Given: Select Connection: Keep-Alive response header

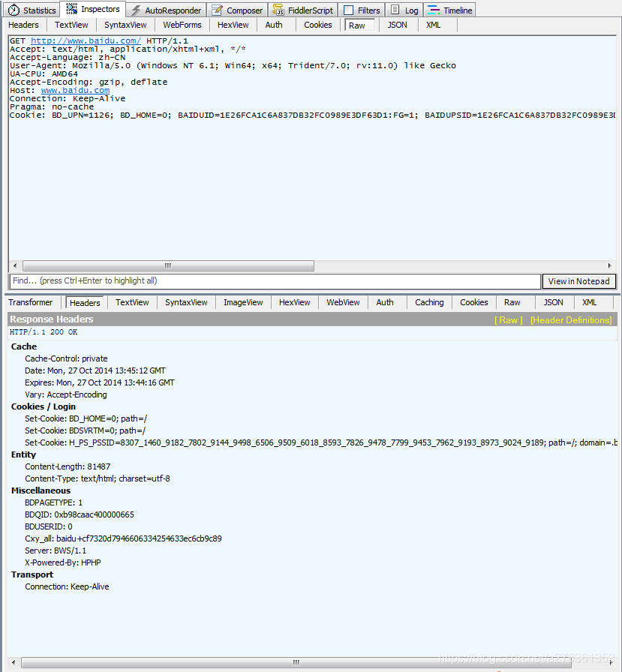Looking at the screenshot, I should [x=67, y=586].
